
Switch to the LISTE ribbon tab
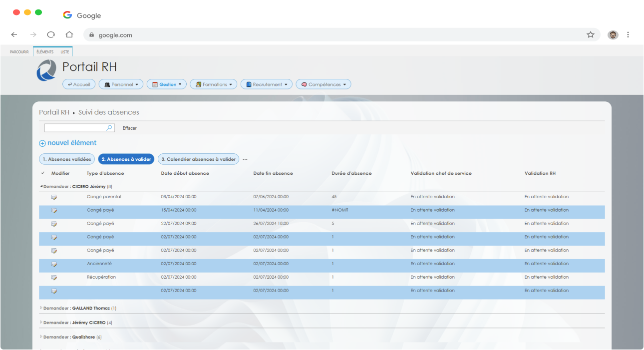pos(65,52)
